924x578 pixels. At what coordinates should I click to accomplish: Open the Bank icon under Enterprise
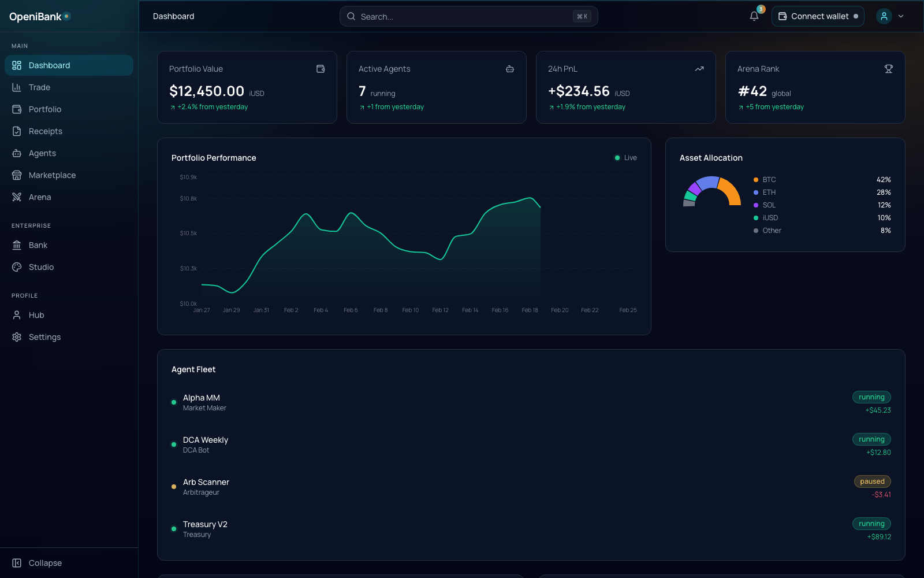tap(17, 245)
